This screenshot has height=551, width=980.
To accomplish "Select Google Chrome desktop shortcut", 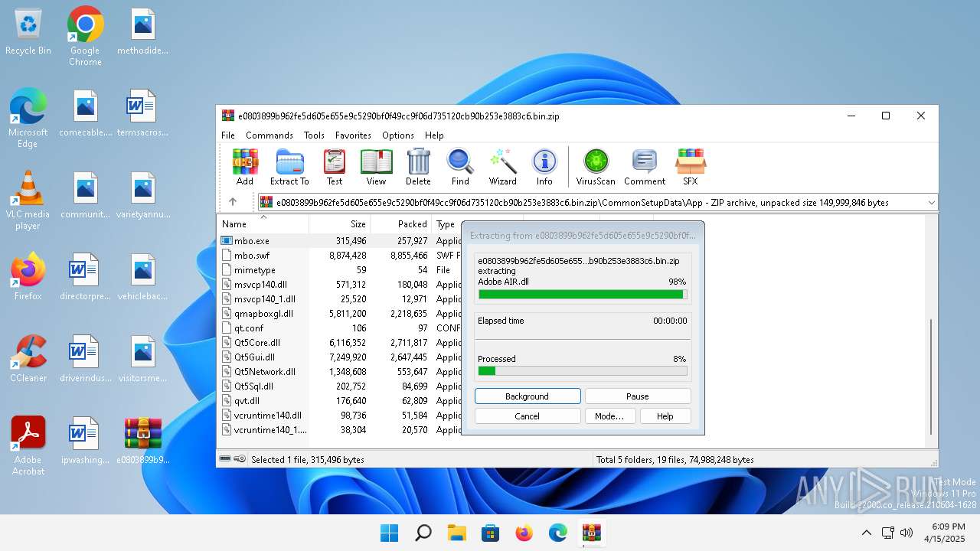I will click(85, 35).
